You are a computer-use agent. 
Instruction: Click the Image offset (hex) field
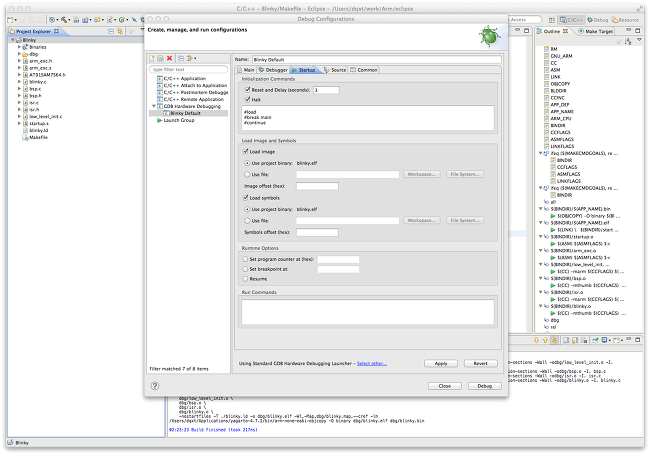click(317, 186)
